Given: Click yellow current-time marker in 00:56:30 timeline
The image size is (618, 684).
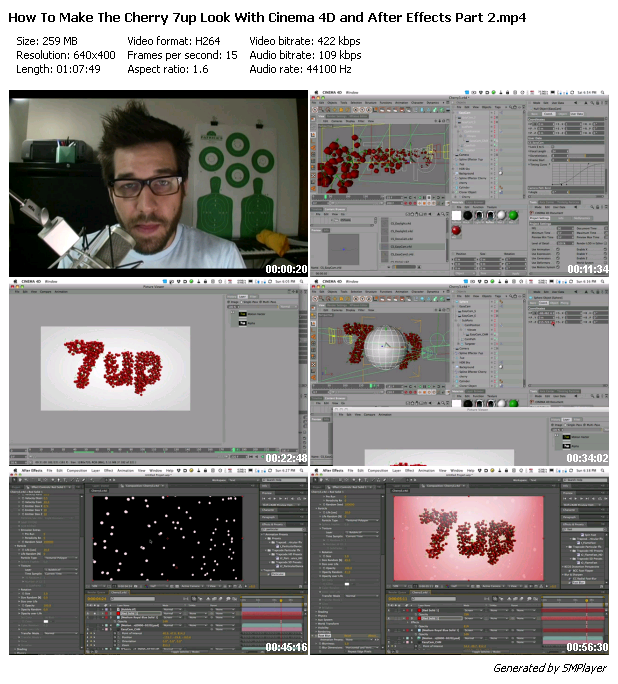Looking at the screenshot, I should tap(587, 601).
